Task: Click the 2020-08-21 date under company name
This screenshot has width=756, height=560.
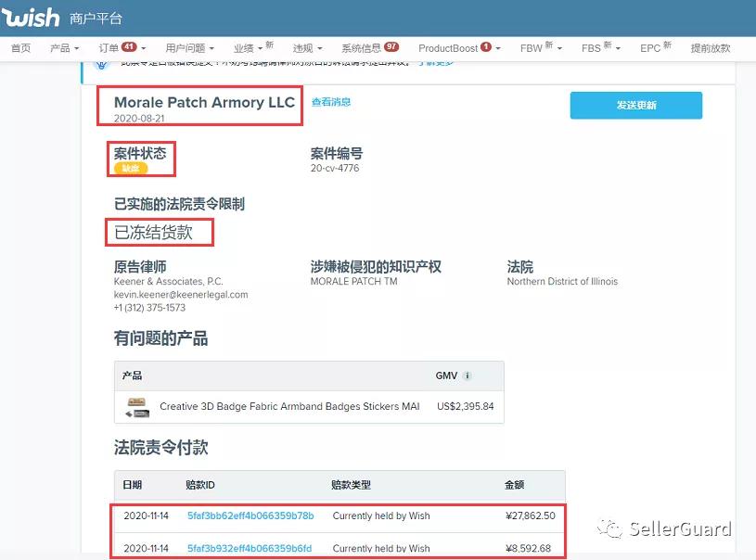Action: pos(139,118)
